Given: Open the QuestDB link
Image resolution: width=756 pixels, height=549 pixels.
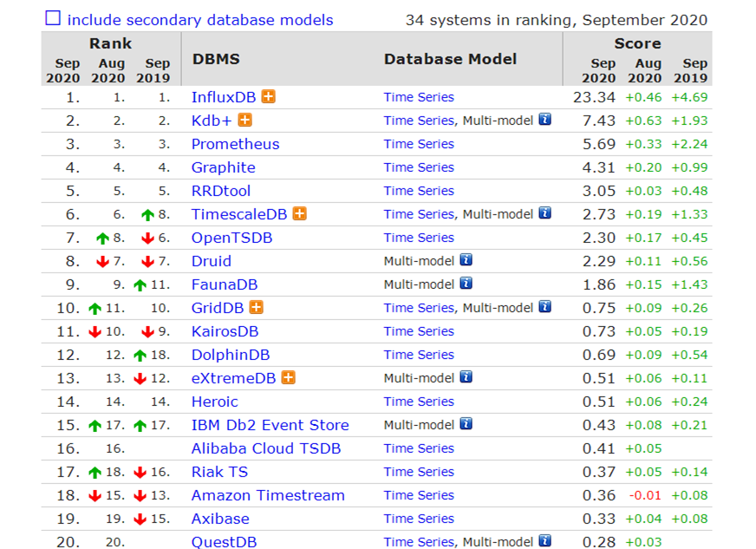Looking at the screenshot, I should point(225,542).
